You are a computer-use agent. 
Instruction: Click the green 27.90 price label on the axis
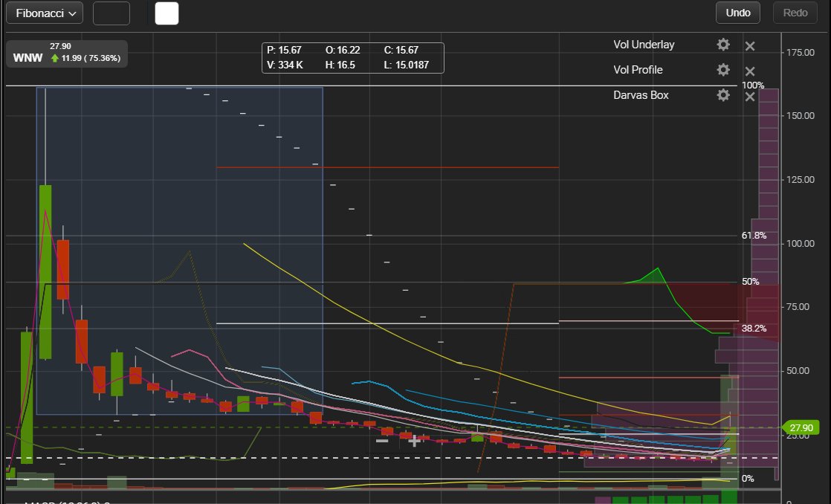pyautogui.click(x=802, y=428)
